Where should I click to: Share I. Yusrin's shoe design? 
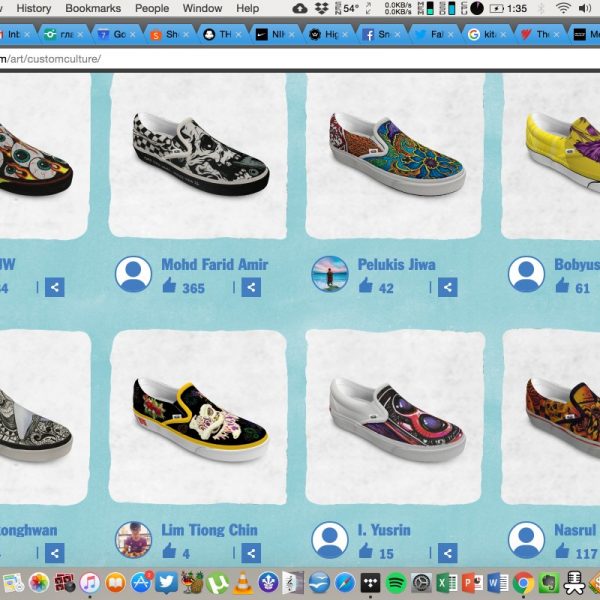[x=447, y=553]
